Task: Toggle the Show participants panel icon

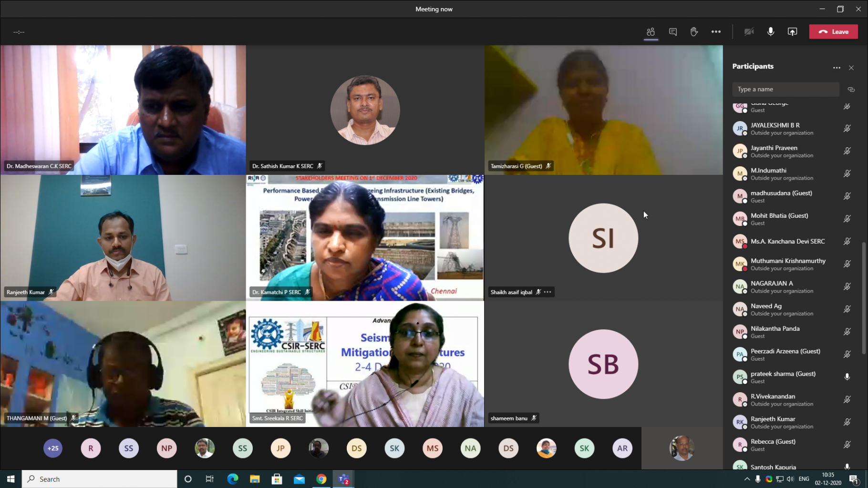Action: pos(651,32)
